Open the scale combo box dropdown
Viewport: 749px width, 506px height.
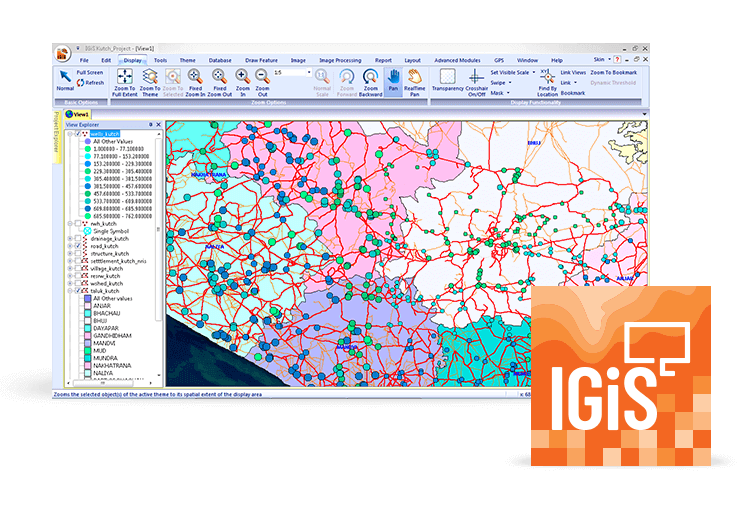pyautogui.click(x=309, y=73)
